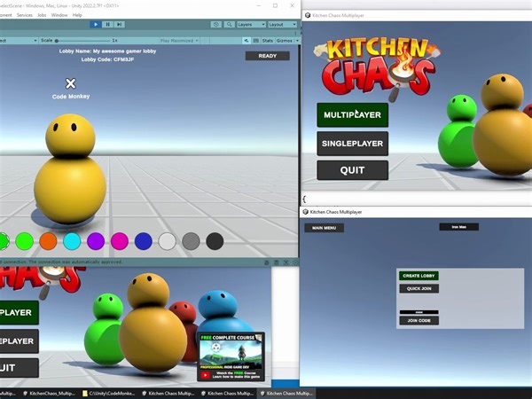532x399 pixels.
Task: Select the dark charcoal player color swatch
Action: 215,241
